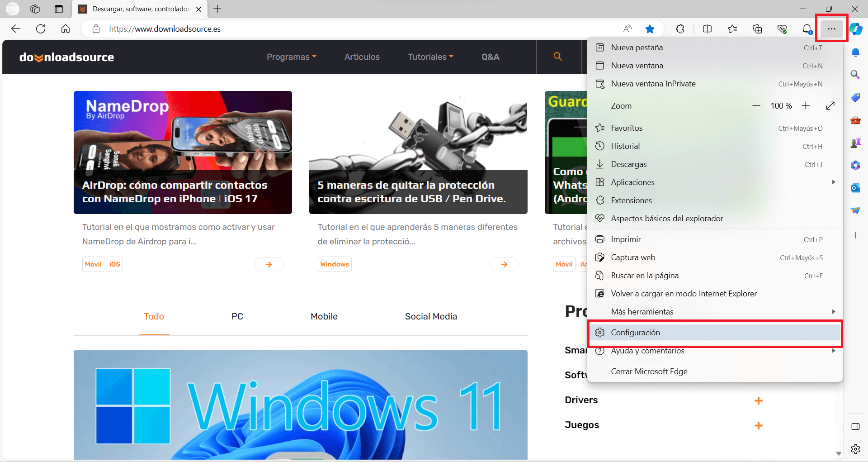Click the Windows tag button
The width and height of the screenshot is (868, 462).
point(335,264)
